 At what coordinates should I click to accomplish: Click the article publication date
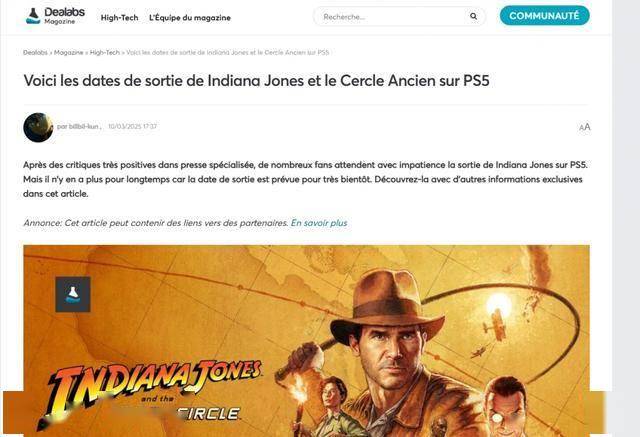pos(132,126)
